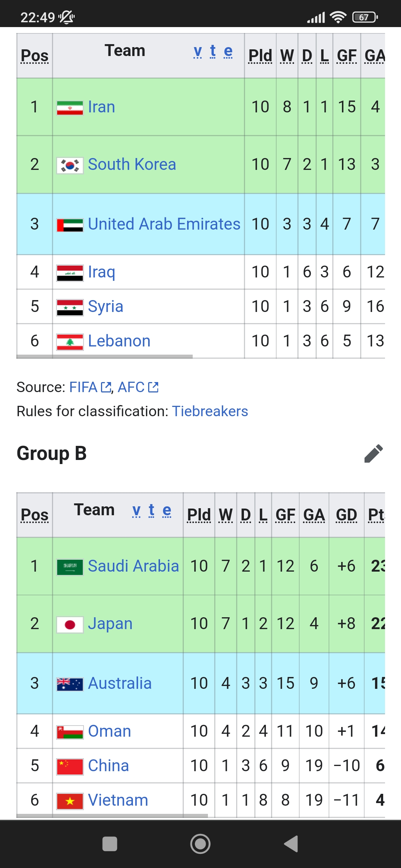Tap the South Korea flag icon

70,165
